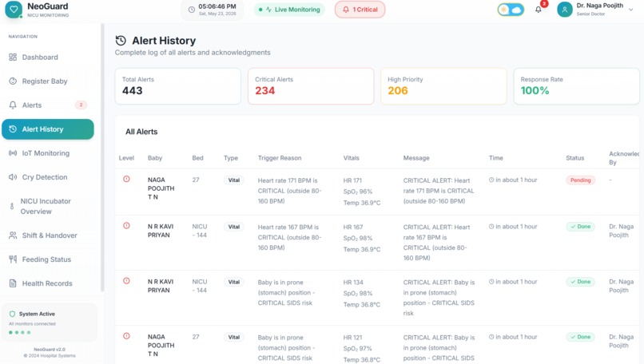Image resolution: width=644 pixels, height=364 pixels.
Task: Click the Alert History clock icon in heading
Action: coord(121,41)
